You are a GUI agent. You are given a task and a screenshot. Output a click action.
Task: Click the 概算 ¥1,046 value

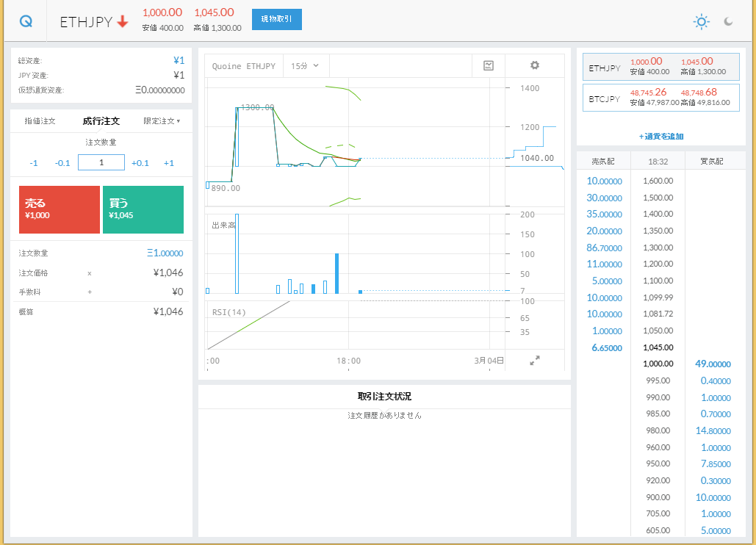point(168,311)
